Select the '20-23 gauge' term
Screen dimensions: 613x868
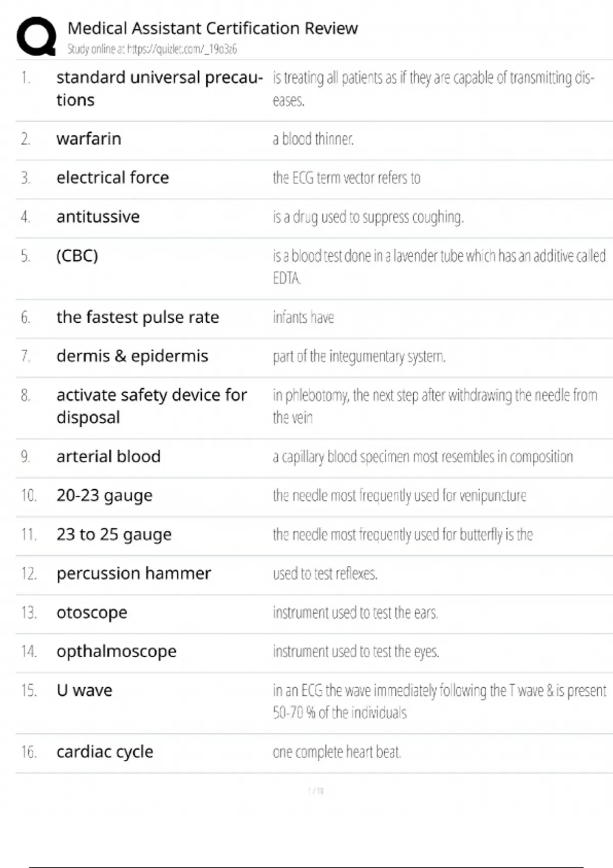point(104,496)
